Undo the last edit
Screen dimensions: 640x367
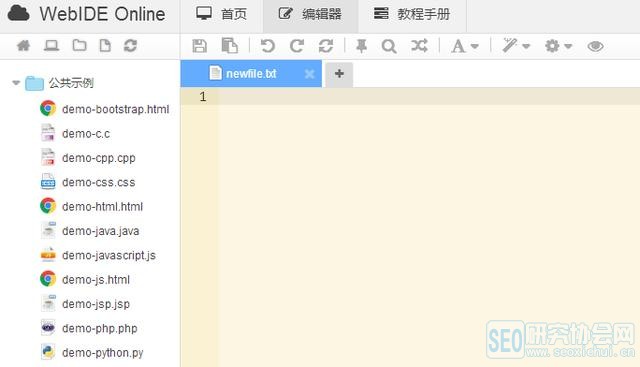267,46
